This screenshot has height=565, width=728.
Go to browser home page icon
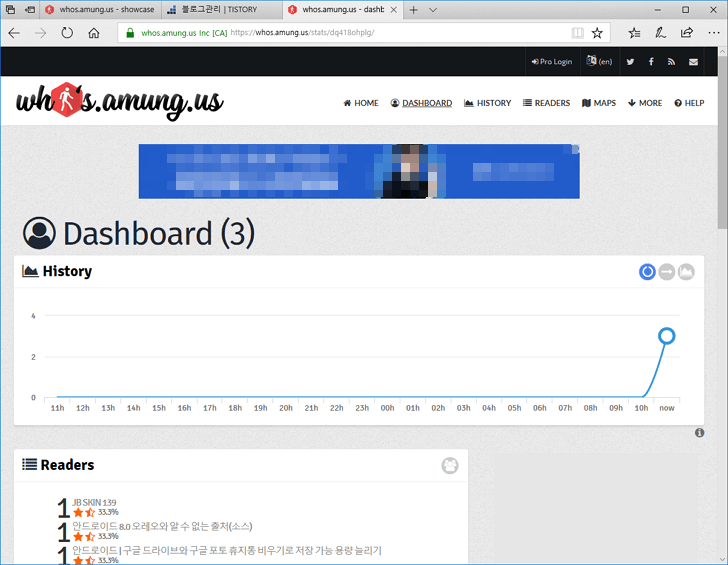[94, 33]
